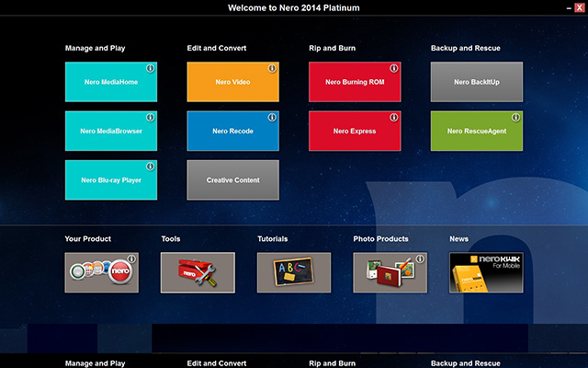The width and height of the screenshot is (588, 368).
Task: Click the top 'Rip and Burn' heading
Action: 333,48
